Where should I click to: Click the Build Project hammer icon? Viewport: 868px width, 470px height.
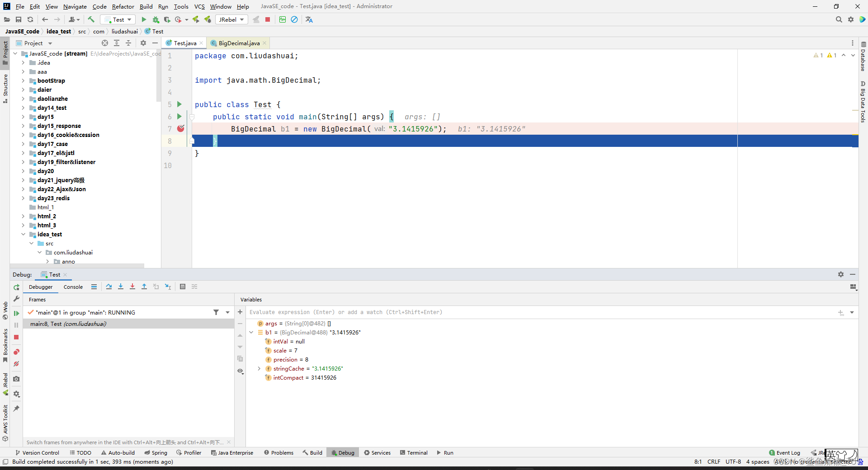click(91, 19)
